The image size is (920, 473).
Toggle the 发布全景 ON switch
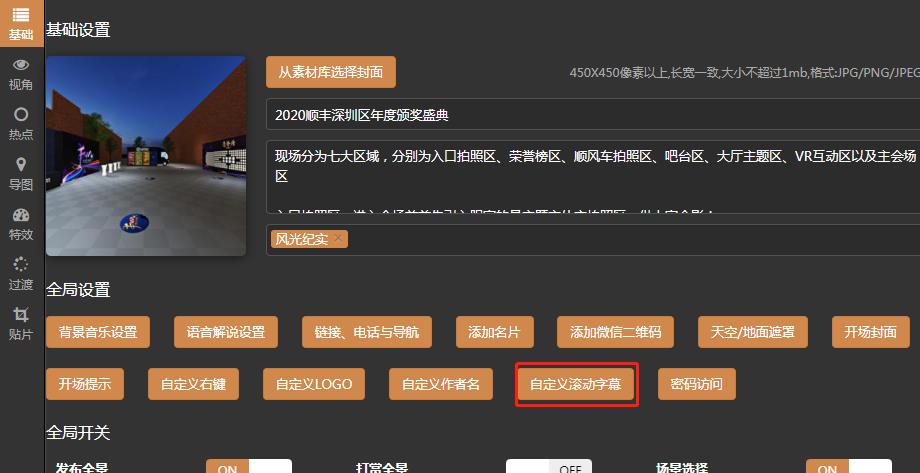coord(248,467)
